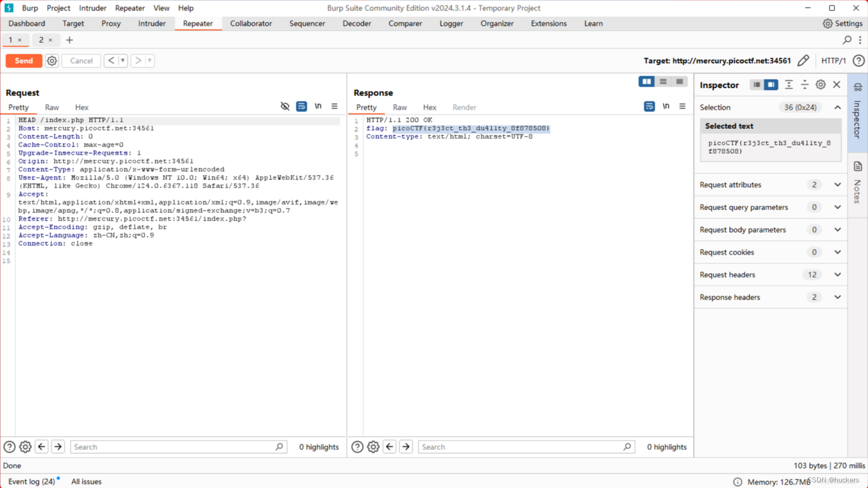
Task: Open the Repeater tab options menu (three dots)
Action: pos(860,40)
